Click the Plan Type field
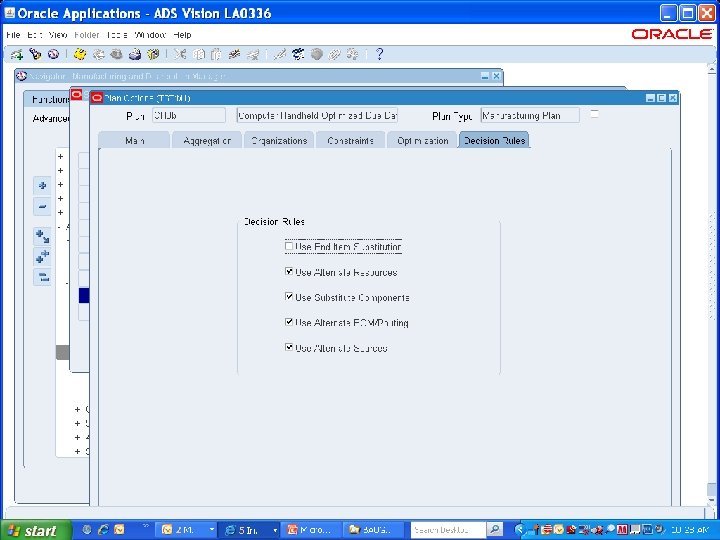Screen dimensions: 720x540 (530, 115)
